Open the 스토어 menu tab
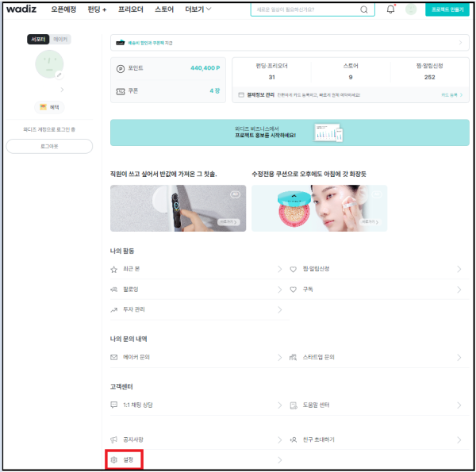This screenshot has width=476, height=472. click(164, 10)
